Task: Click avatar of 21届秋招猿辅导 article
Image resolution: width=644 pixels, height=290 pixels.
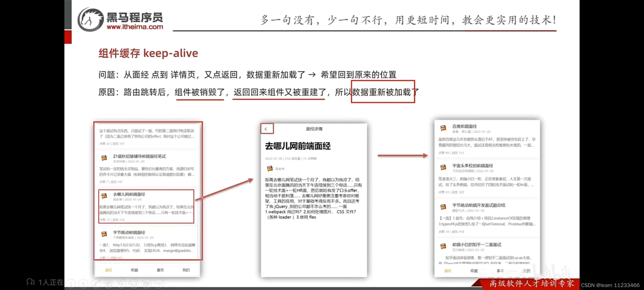Action: point(104,158)
